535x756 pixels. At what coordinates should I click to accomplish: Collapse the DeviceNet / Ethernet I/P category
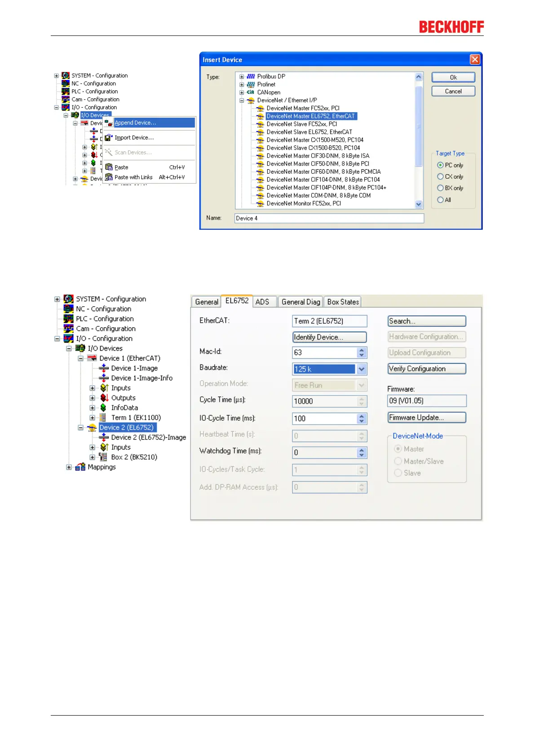[242, 101]
